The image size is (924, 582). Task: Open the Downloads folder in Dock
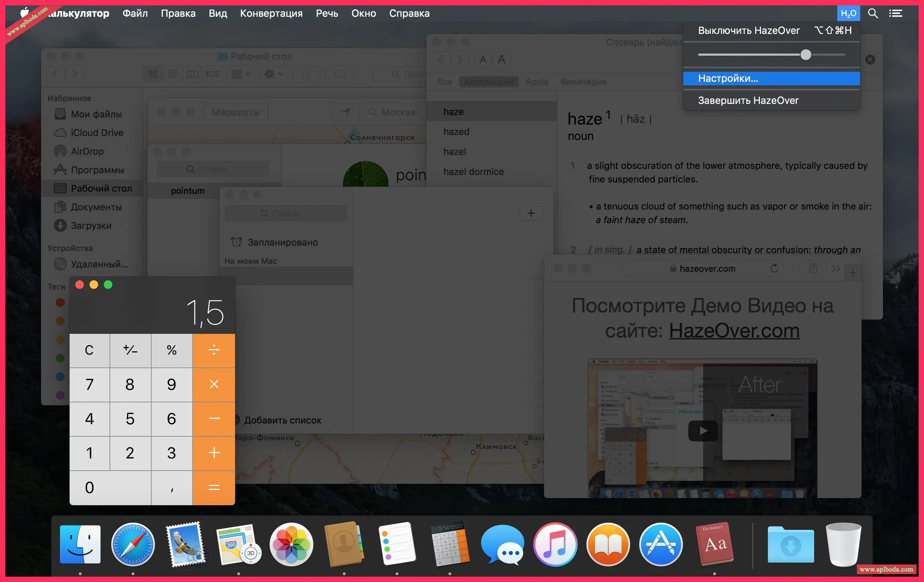791,545
